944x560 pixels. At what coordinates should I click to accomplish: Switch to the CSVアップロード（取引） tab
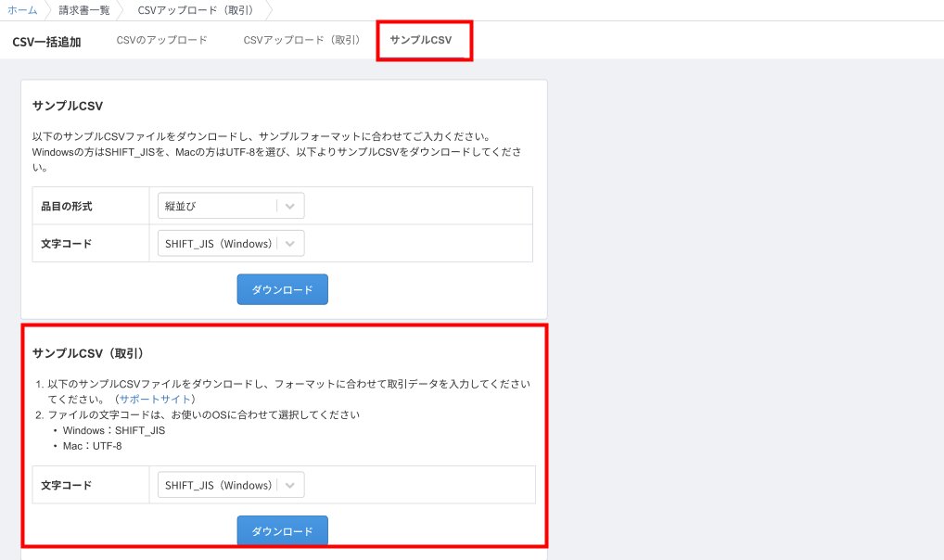coord(301,41)
